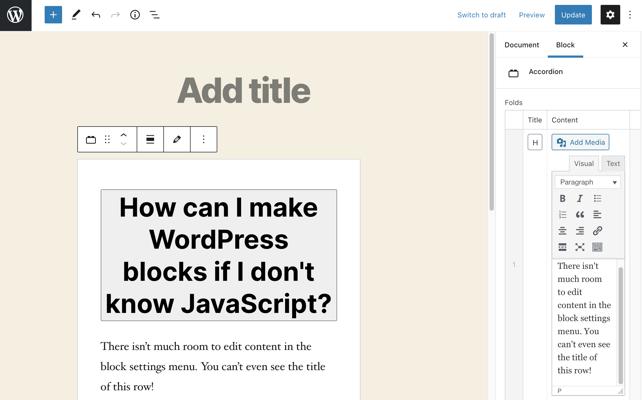Viewport: 642px width, 400px height.
Task: Align text center in the mini editor
Action: (x=563, y=231)
